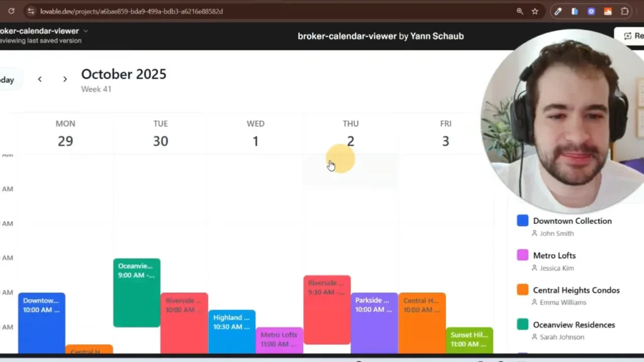Image resolution: width=644 pixels, height=362 pixels.
Task: Bookmark this page with the star icon
Action: click(535, 11)
